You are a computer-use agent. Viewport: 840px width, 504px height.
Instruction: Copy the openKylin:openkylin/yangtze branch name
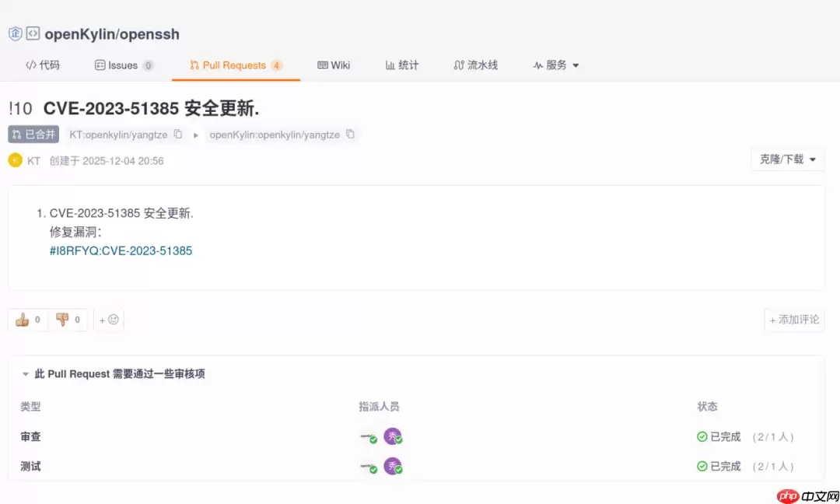tap(351, 134)
